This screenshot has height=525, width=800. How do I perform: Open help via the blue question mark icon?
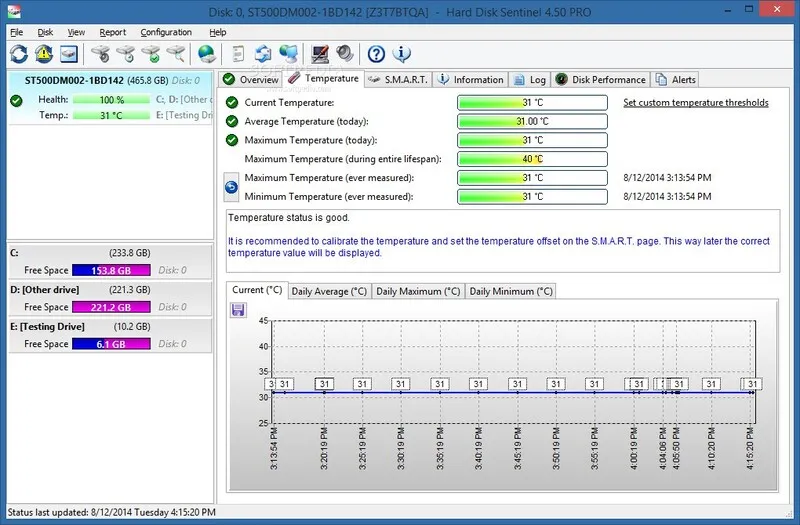tap(376, 54)
